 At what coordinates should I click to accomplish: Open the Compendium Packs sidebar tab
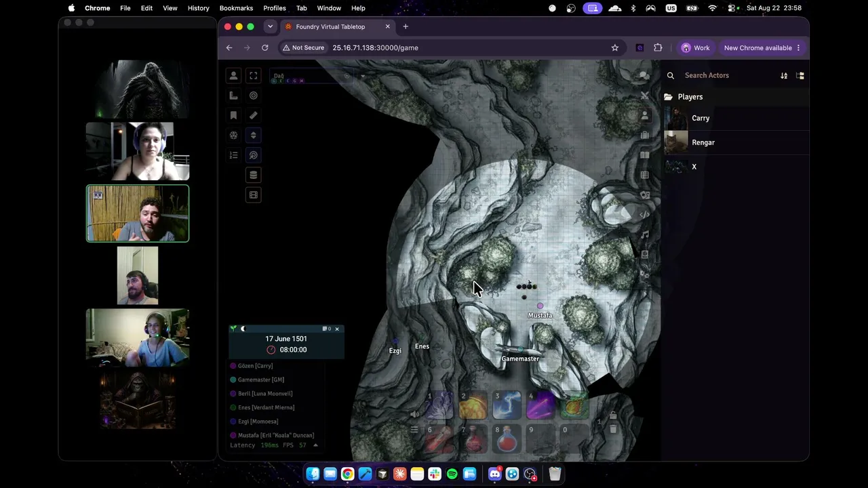(645, 255)
